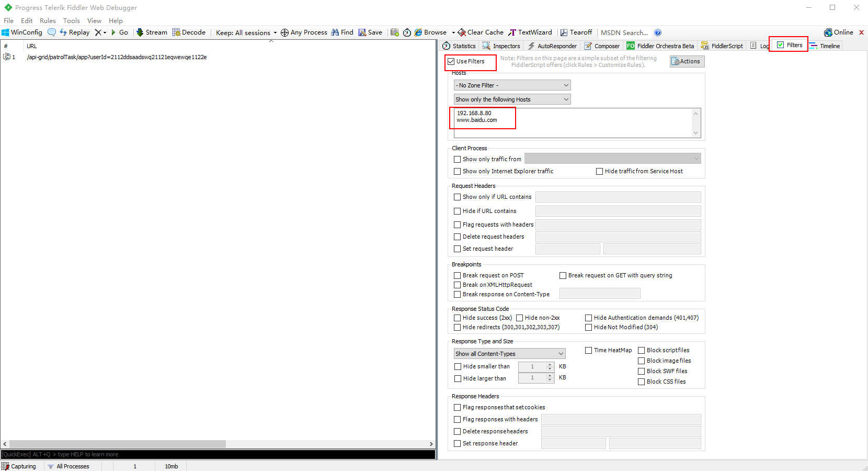Toggle Decode in the toolbar

(x=189, y=32)
